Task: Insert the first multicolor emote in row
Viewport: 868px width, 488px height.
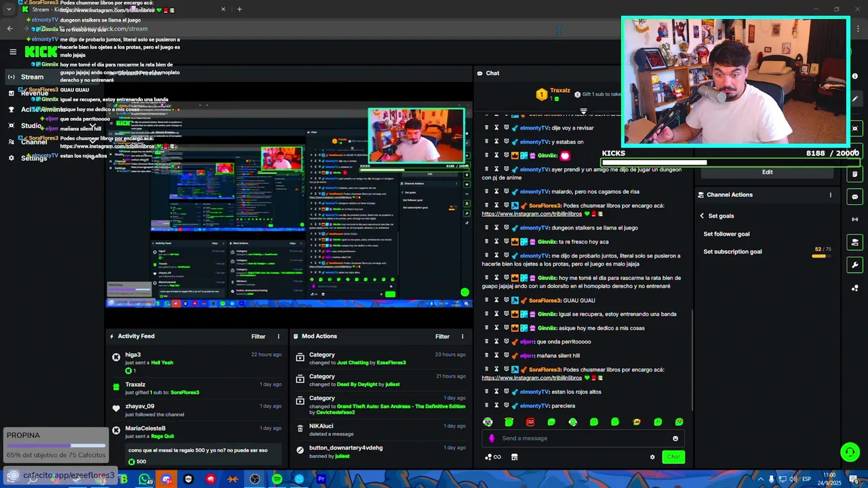Action: point(488,422)
